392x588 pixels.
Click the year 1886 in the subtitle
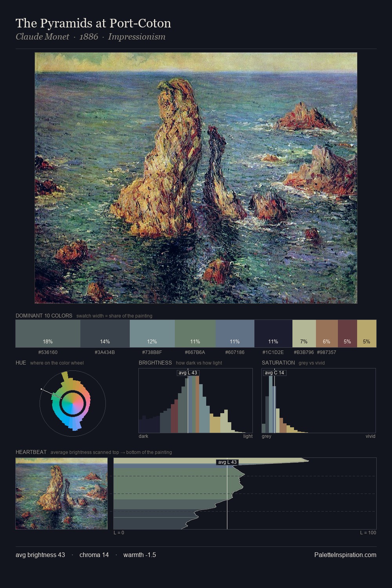coord(89,37)
